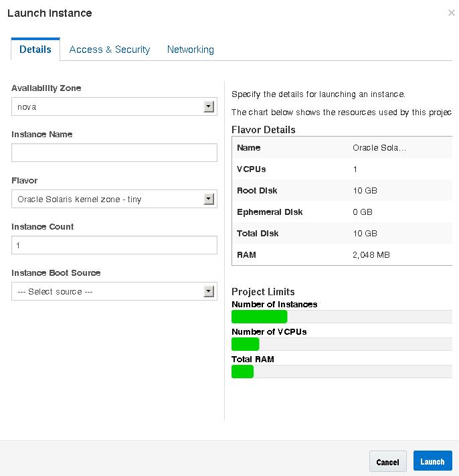Click the Number of Instances usage bar
The height and width of the screenshot is (476, 459).
tap(341, 317)
